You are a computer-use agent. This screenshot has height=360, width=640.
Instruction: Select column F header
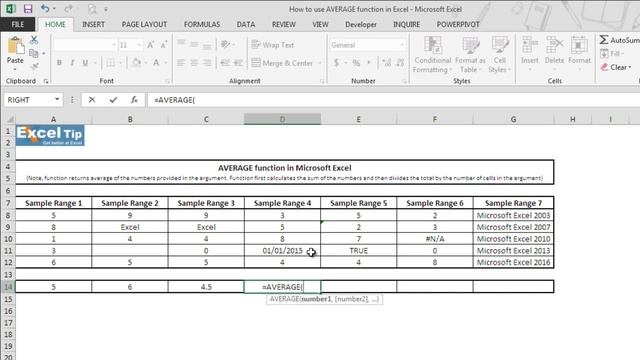[435, 119]
